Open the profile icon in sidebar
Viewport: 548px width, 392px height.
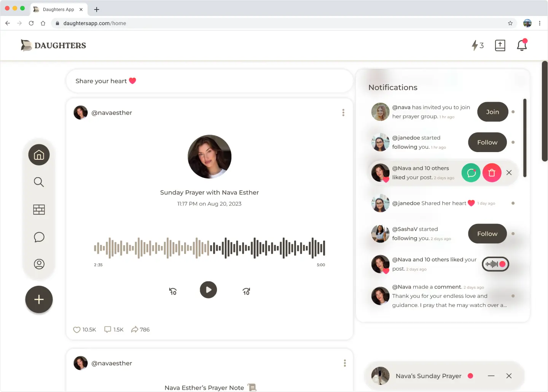point(39,264)
